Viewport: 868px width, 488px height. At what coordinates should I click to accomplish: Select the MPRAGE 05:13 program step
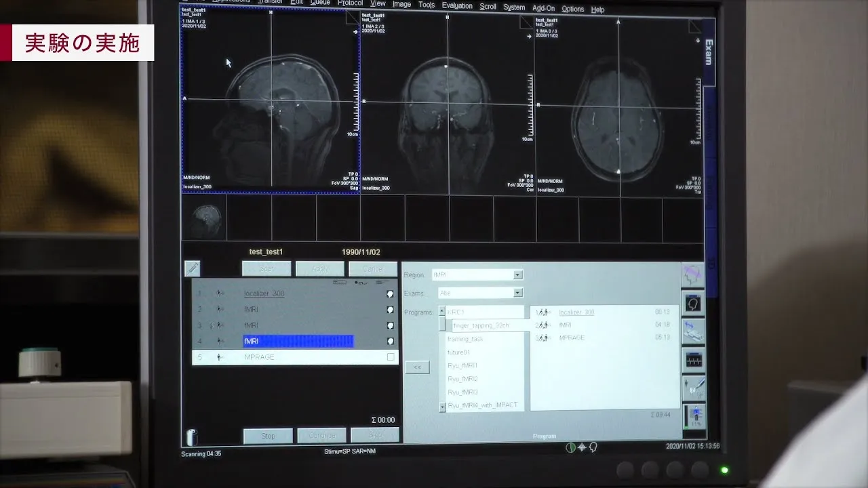(604, 338)
